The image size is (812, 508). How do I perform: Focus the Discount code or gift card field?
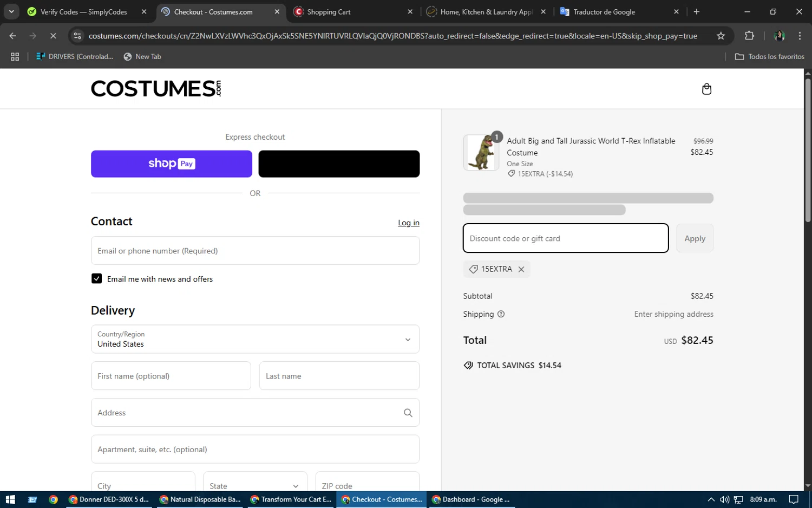566,238
